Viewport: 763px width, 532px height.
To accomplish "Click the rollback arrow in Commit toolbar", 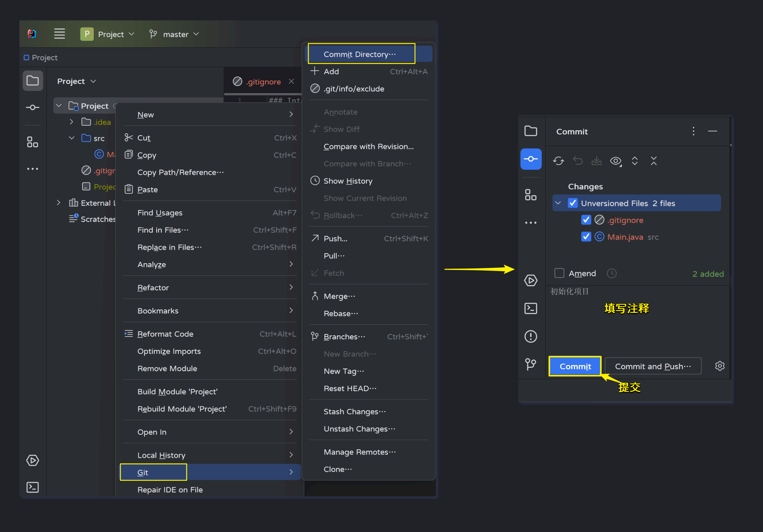I will pos(578,161).
